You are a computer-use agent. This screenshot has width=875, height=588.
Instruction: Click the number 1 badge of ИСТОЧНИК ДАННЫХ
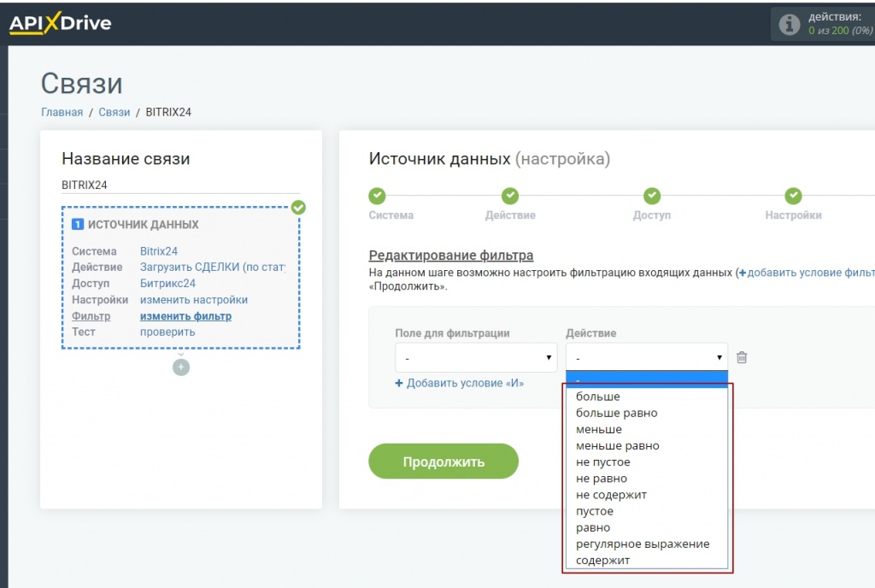(78, 224)
